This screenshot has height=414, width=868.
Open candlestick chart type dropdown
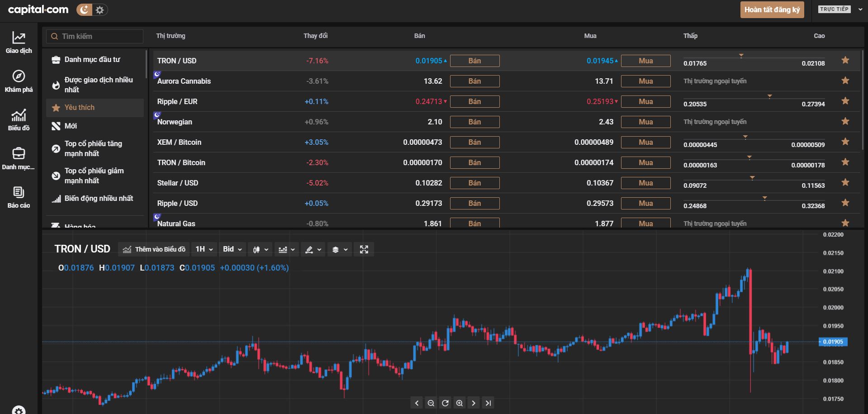point(261,249)
